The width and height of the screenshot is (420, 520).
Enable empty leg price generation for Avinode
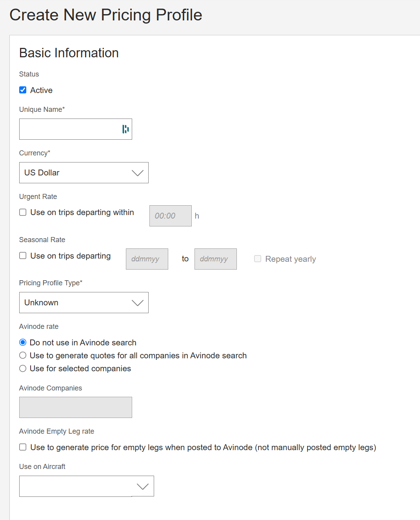pyautogui.click(x=22, y=447)
